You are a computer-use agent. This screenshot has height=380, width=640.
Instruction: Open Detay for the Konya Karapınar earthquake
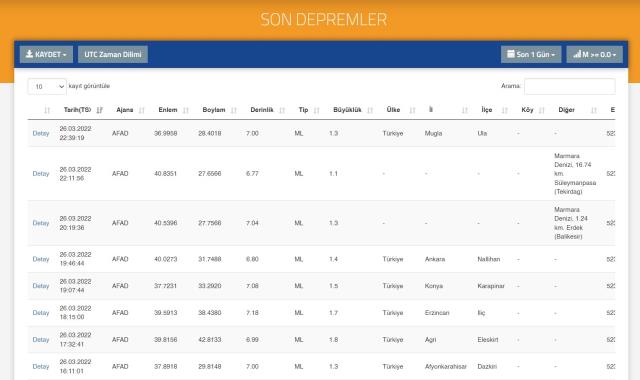41,286
